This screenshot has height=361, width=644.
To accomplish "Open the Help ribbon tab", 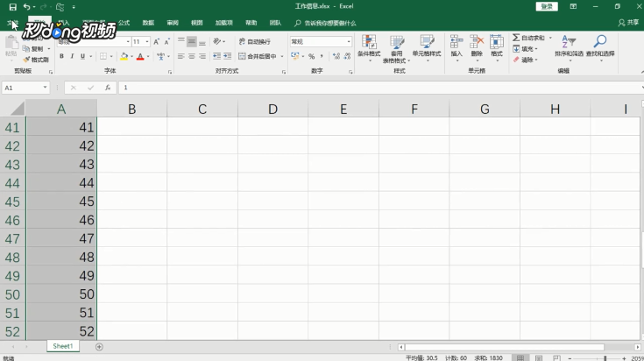I will pos(251,23).
